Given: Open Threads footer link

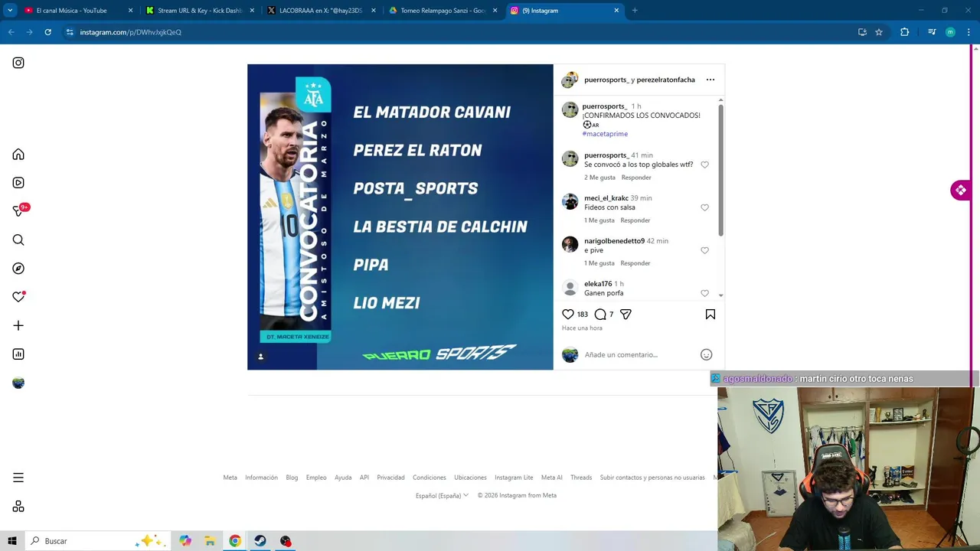Looking at the screenshot, I should [581, 478].
